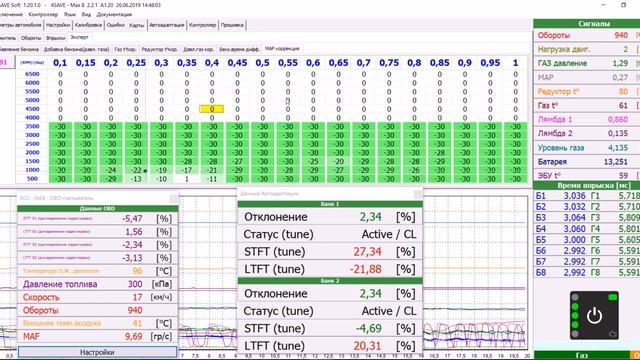Click Bank 2 LTFT (tune) value 20,31

click(367, 346)
